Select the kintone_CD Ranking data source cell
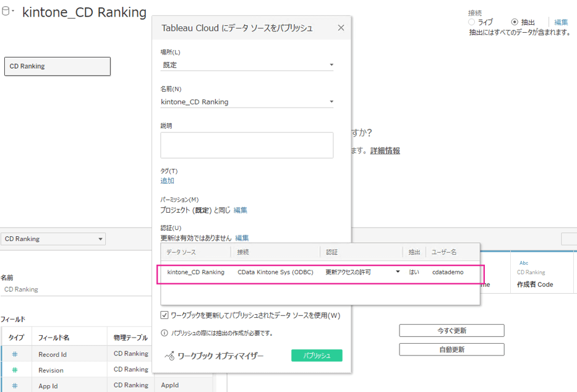 click(x=196, y=272)
